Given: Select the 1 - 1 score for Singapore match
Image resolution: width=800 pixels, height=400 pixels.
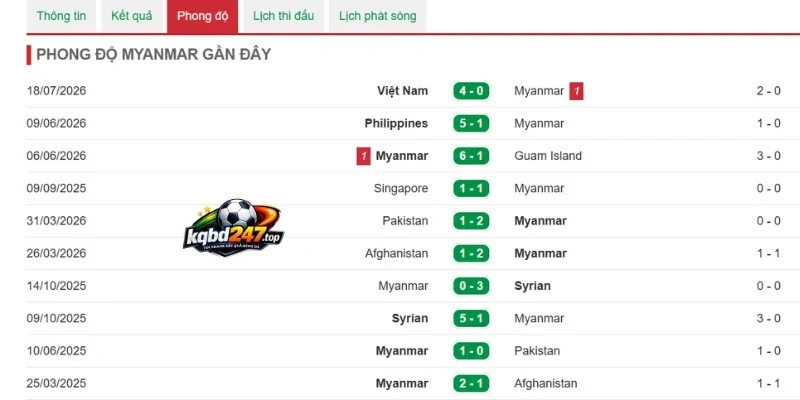Looking at the screenshot, I should (471, 188).
